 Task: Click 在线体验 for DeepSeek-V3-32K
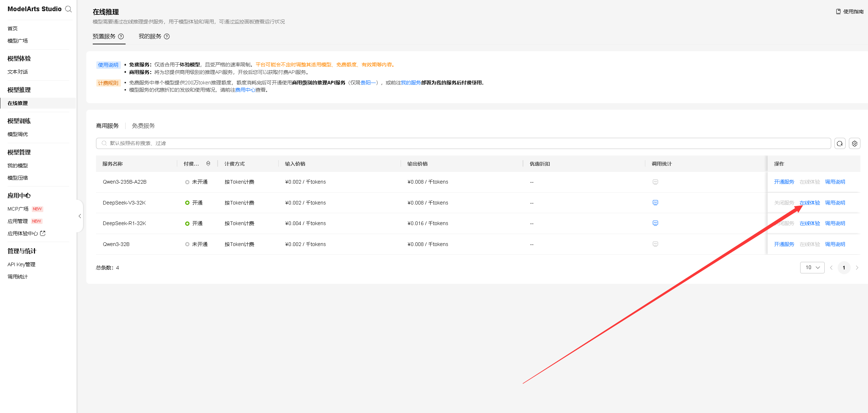[810, 203]
